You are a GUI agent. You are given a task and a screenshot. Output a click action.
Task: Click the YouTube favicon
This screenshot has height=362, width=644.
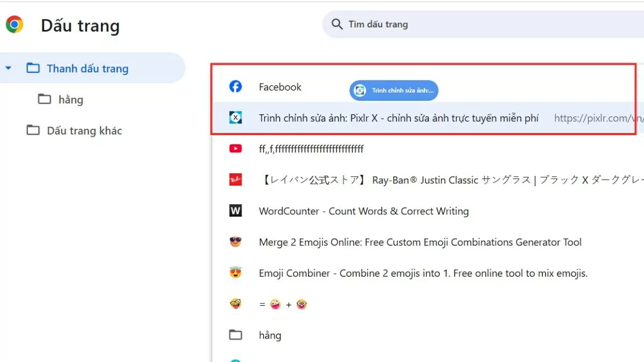[x=236, y=149]
